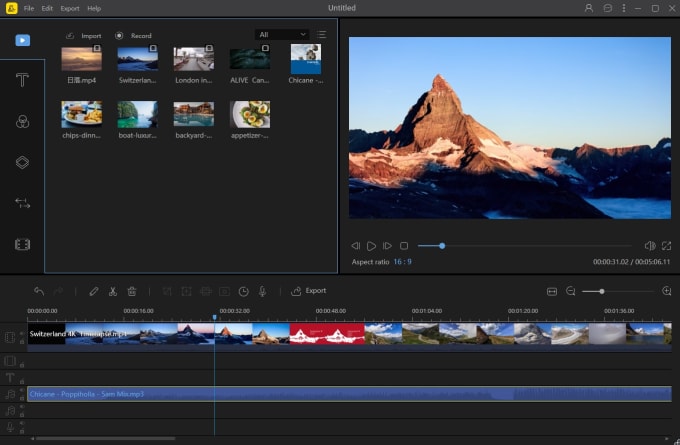Select the Switzerland video thumbnail
This screenshot has height=445, width=680.
(137, 59)
